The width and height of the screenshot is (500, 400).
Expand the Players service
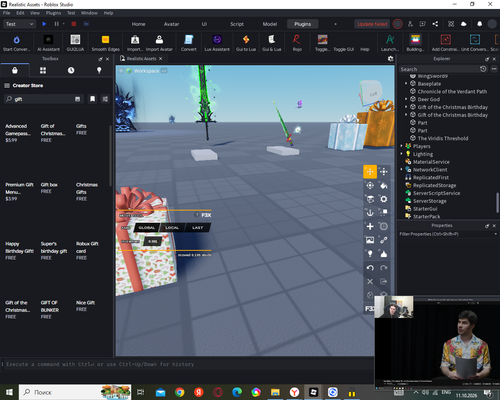click(401, 146)
